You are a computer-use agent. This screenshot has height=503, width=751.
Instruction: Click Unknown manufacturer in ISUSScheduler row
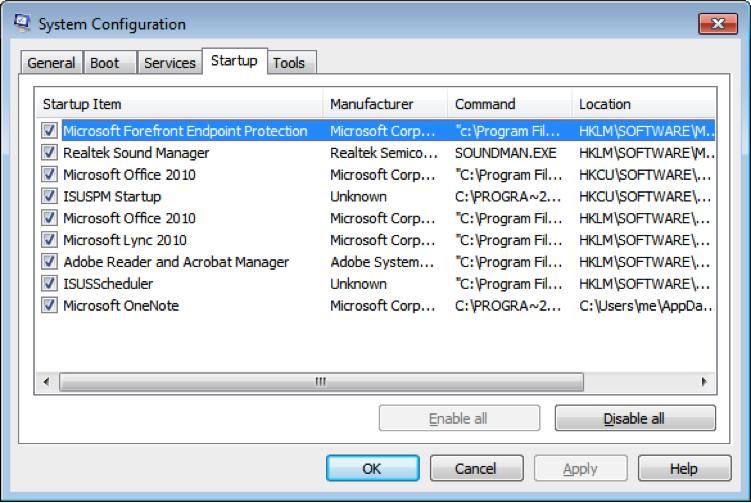point(358,284)
